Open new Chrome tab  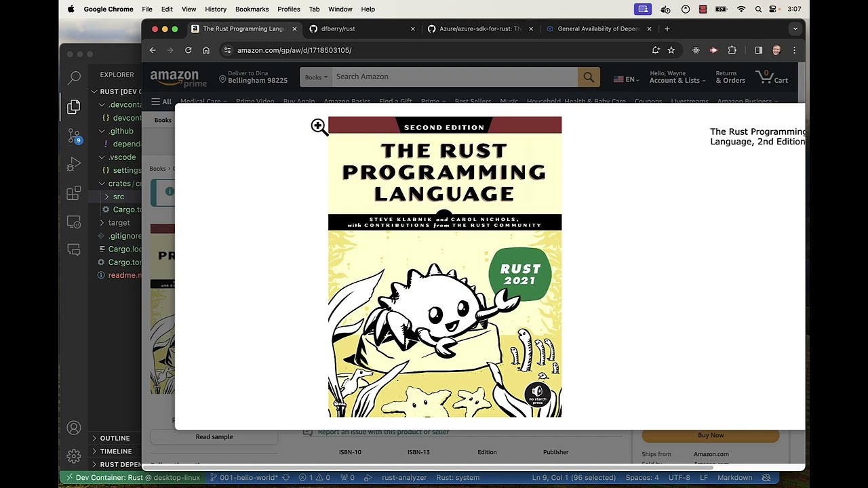667,29
